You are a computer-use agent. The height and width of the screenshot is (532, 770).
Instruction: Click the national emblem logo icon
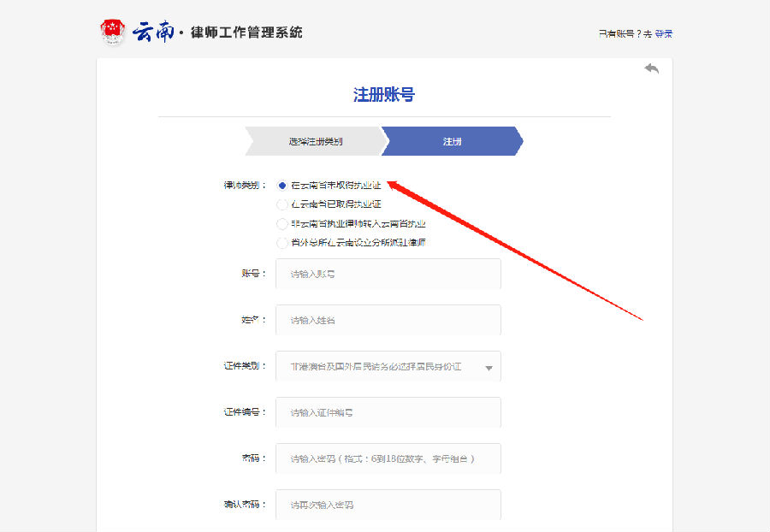pyautogui.click(x=113, y=33)
